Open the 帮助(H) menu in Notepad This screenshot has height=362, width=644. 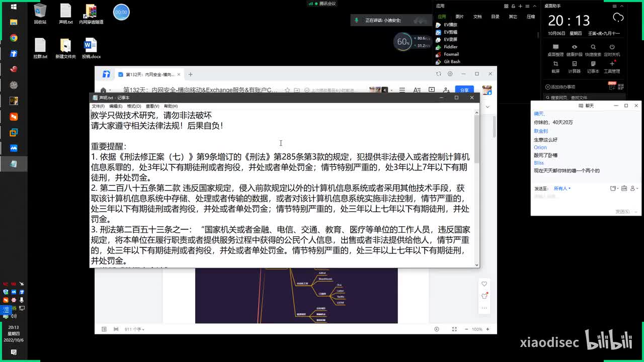171,106
